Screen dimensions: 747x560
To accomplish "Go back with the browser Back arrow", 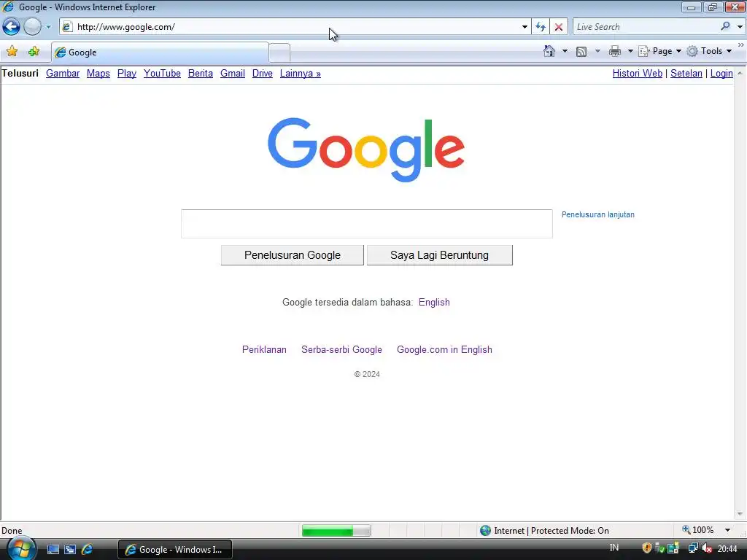I will point(11,27).
